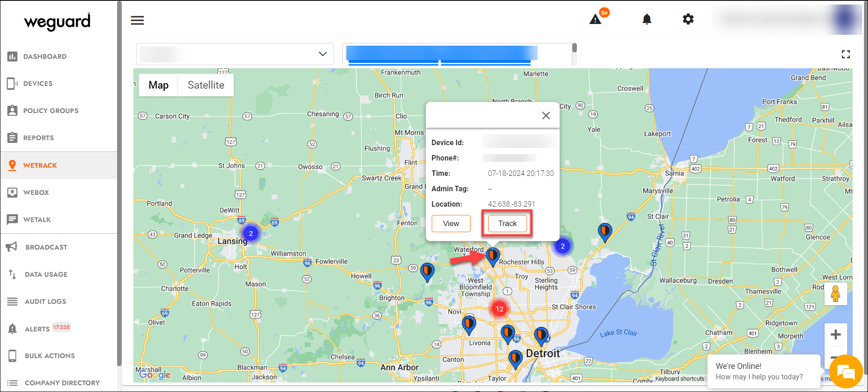Viewport: 868px width, 392px height.
Task: Open WeBox section
Action: [x=36, y=193]
